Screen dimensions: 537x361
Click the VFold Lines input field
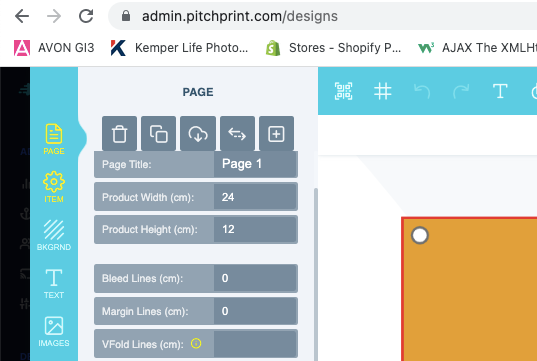pyautogui.click(x=255, y=344)
